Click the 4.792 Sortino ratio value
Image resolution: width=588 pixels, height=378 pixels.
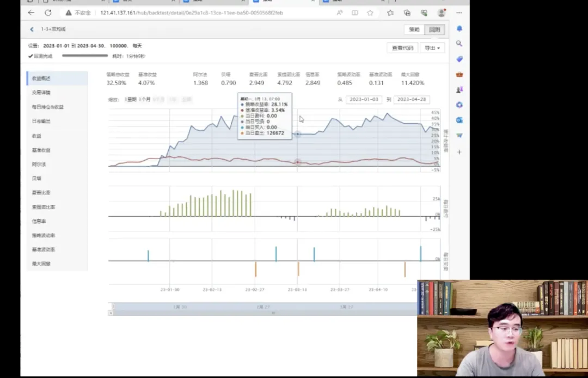click(285, 83)
